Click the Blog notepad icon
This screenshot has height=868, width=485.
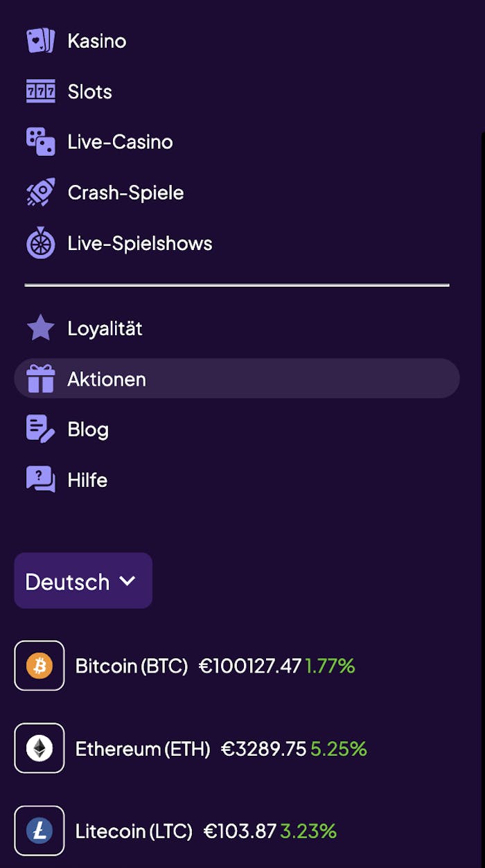click(40, 429)
